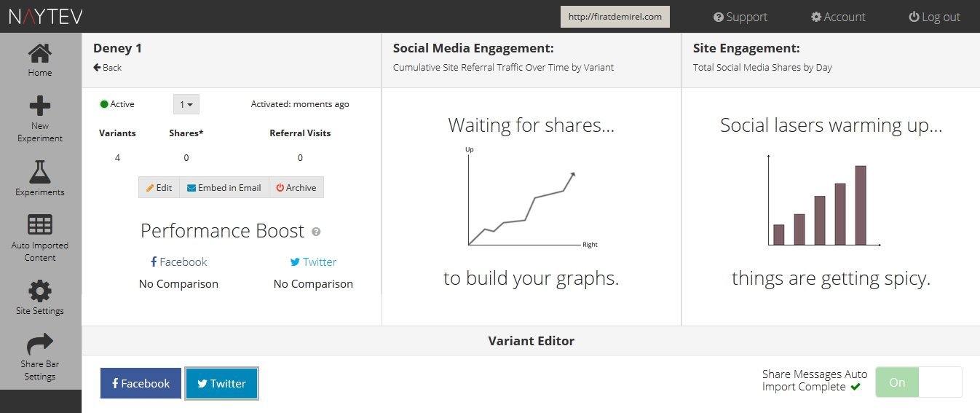The image size is (980, 413).
Task: Click the Edit experiment button
Action: coord(159,187)
